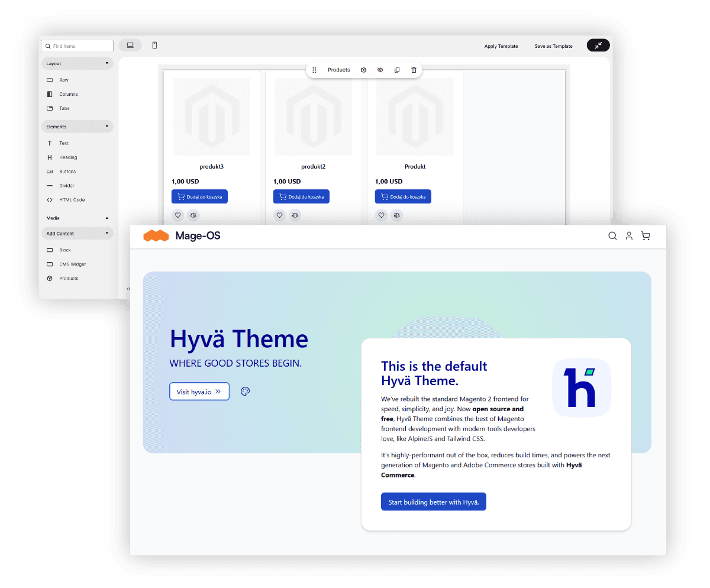Viewport: 710px width, 588px height.
Task: Click Apply Template
Action: 501,46
